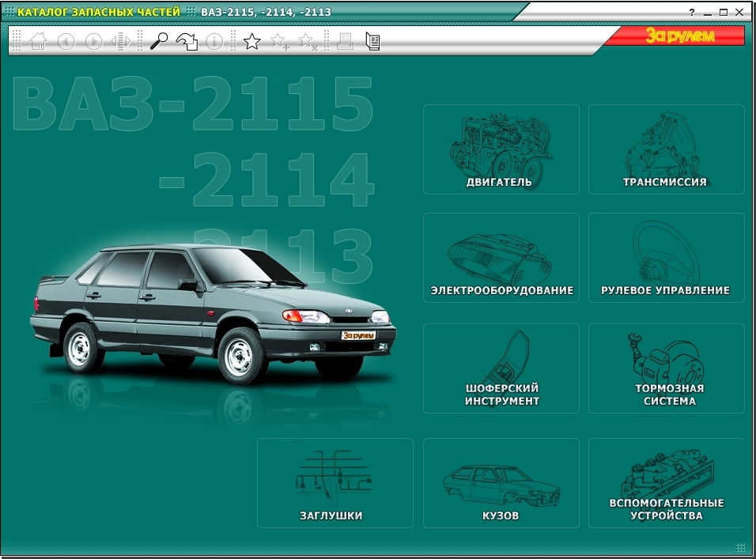Viewport: 756px width, 559px height.
Task: Click the Каталог запасных частей title text
Action: (x=99, y=12)
